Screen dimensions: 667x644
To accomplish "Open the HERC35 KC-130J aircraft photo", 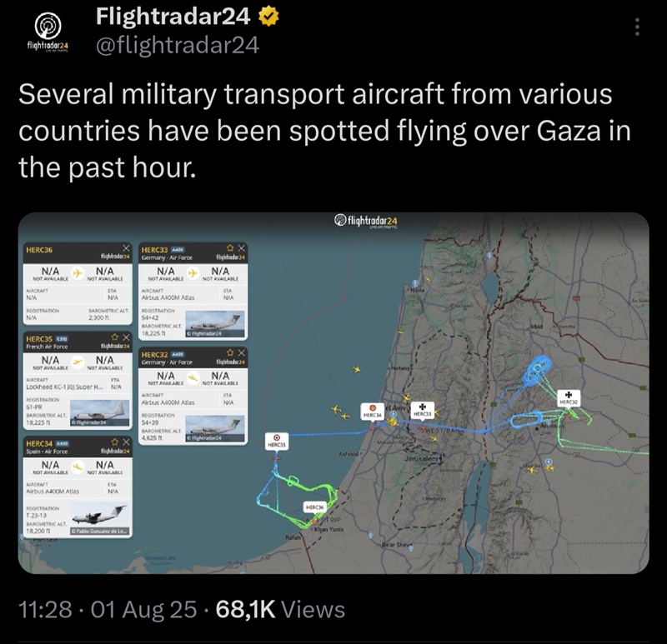I will click(x=98, y=412).
